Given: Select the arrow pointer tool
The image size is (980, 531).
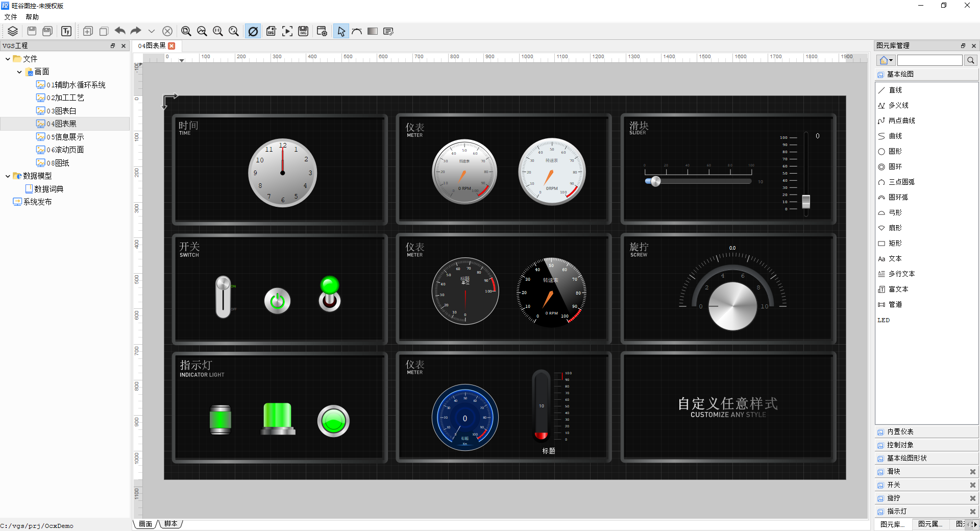Looking at the screenshot, I should 341,31.
